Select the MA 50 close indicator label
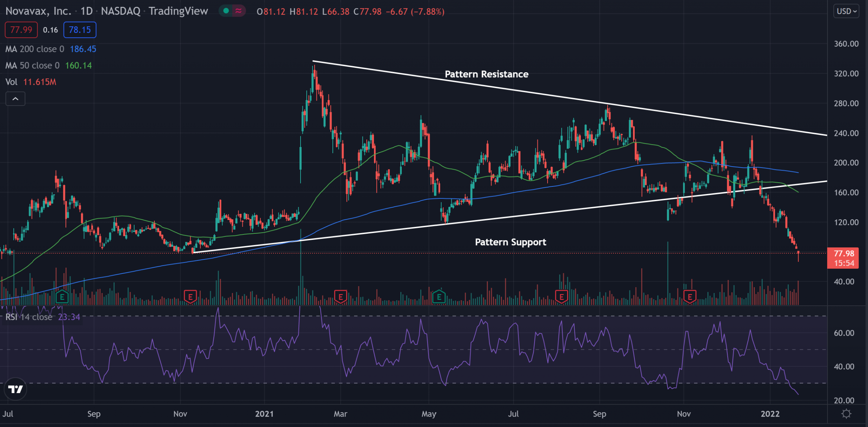The image size is (868, 427). tap(33, 66)
